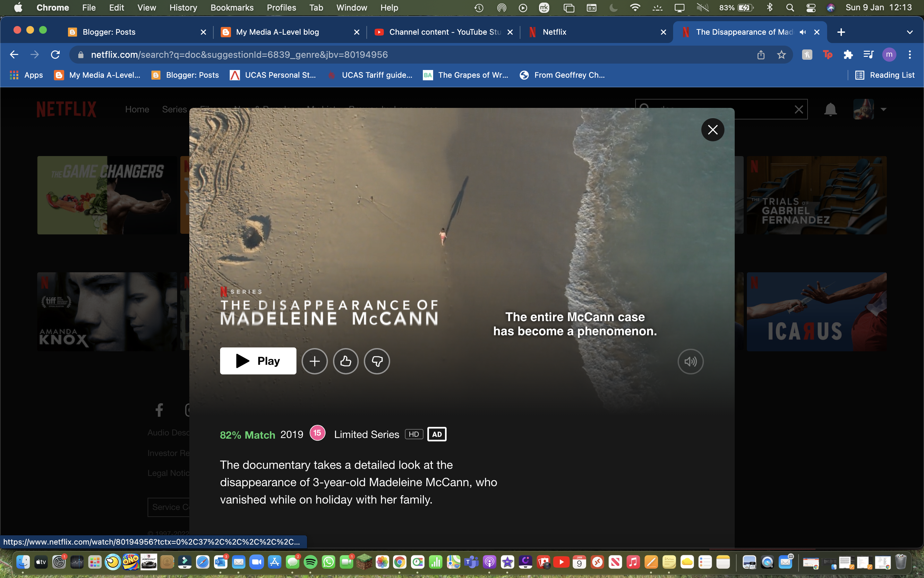Open The Grapes of Wr... bookmark
The height and width of the screenshot is (578, 924).
466,75
